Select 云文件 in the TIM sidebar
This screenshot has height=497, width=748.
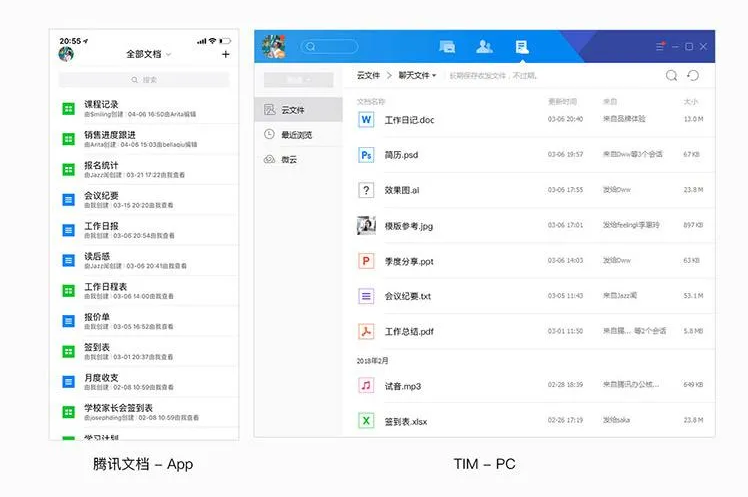click(x=299, y=110)
